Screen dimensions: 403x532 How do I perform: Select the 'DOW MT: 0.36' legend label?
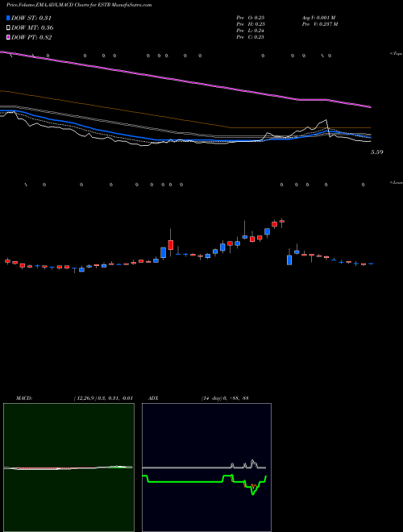tap(32, 28)
